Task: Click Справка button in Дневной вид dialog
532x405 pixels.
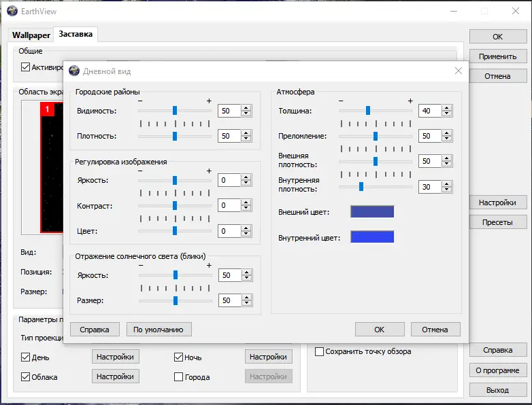Action: click(x=95, y=330)
